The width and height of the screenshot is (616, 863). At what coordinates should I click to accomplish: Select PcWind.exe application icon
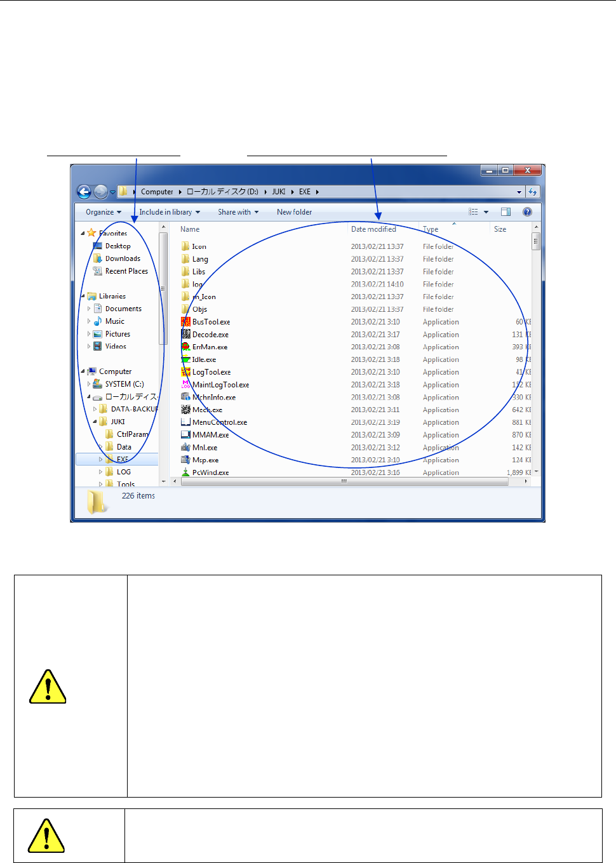point(185,472)
